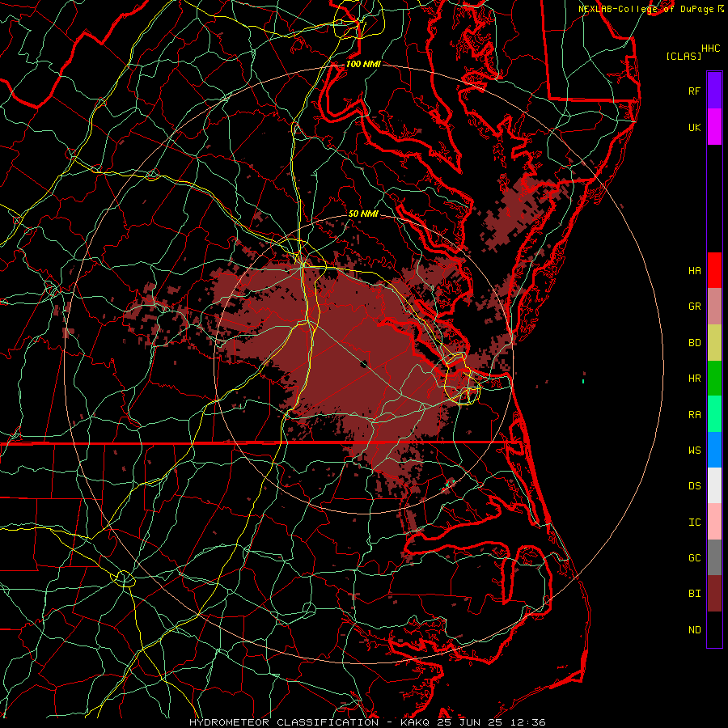Click the NEXLAB-College of DuPage credit text
728x728 pixels.
646,9
